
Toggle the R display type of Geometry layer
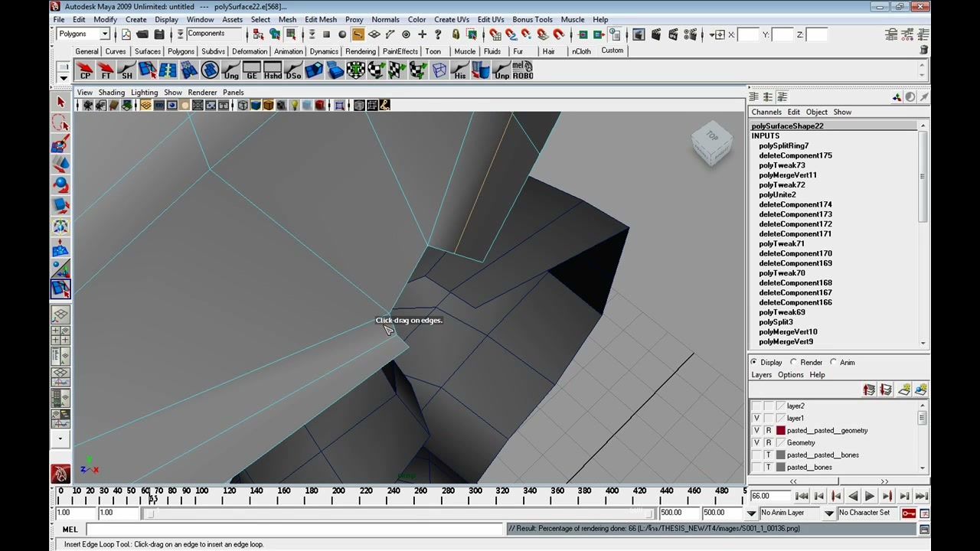point(769,443)
